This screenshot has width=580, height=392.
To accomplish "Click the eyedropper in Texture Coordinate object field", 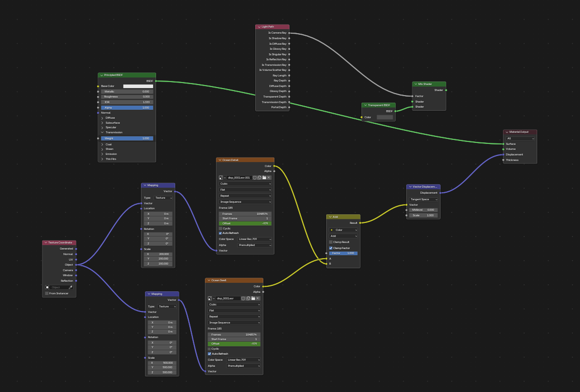I will [70, 287].
